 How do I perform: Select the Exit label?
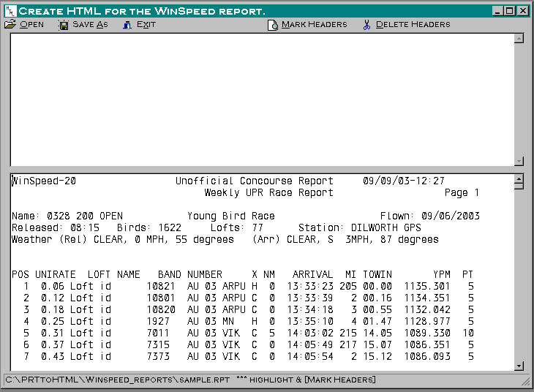click(x=146, y=25)
